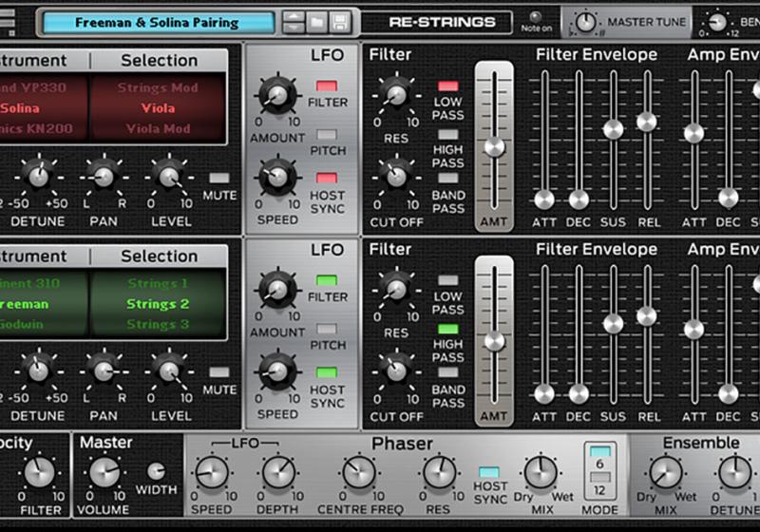The width and height of the screenshot is (760, 532).
Task: Click the preset up/down stepper arrows
Action: [294, 22]
